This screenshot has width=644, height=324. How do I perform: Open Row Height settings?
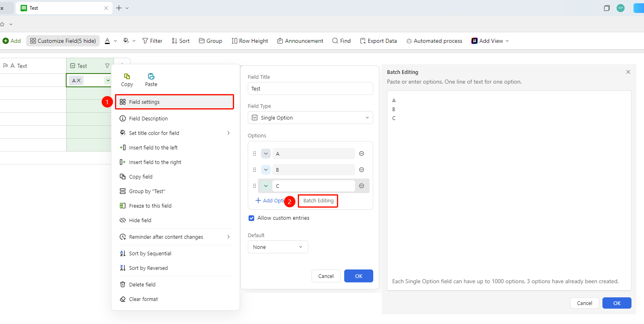click(x=250, y=41)
